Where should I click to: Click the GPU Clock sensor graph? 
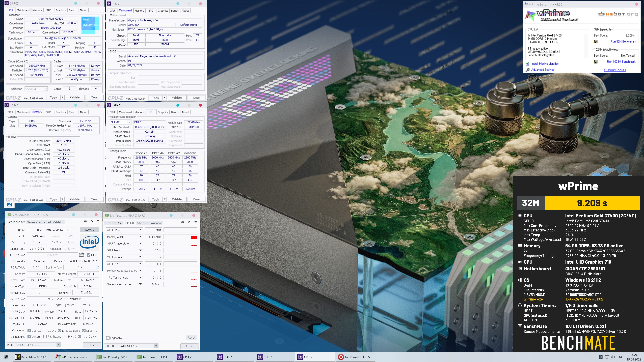[180, 230]
